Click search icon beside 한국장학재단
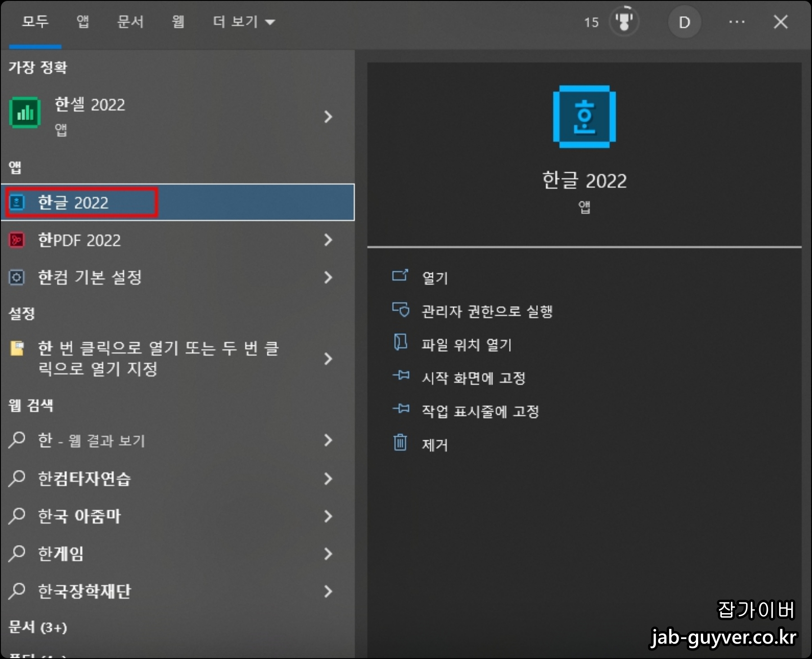The width and height of the screenshot is (812, 659). point(17,590)
